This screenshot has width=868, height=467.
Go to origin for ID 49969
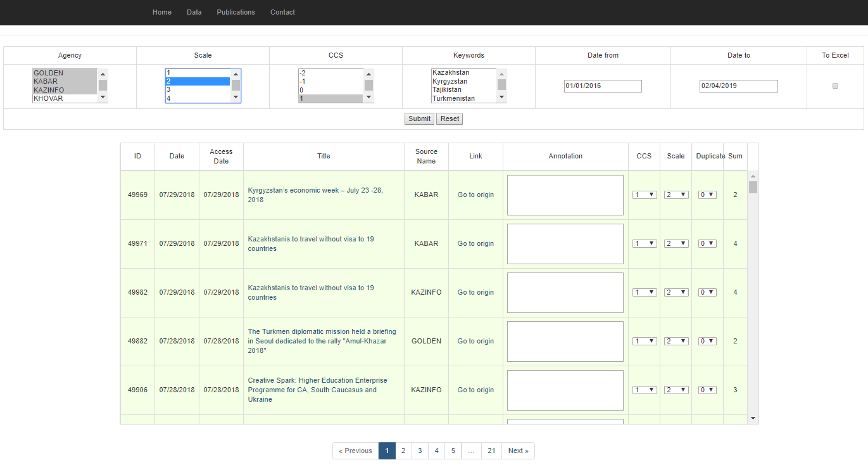[475, 195]
